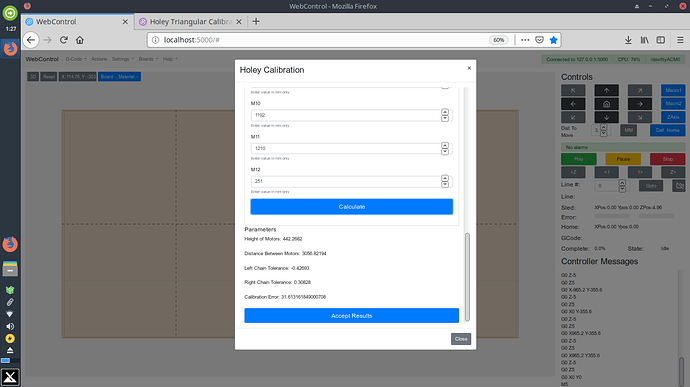Open Firefox downloads arrow icon

pyautogui.click(x=628, y=40)
